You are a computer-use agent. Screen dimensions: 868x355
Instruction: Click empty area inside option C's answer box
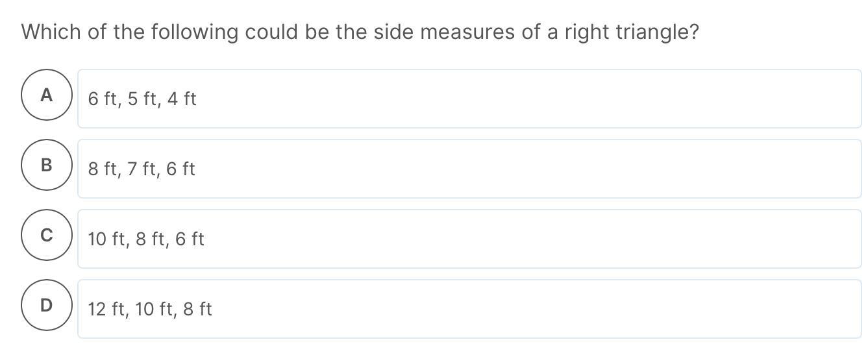532,239
